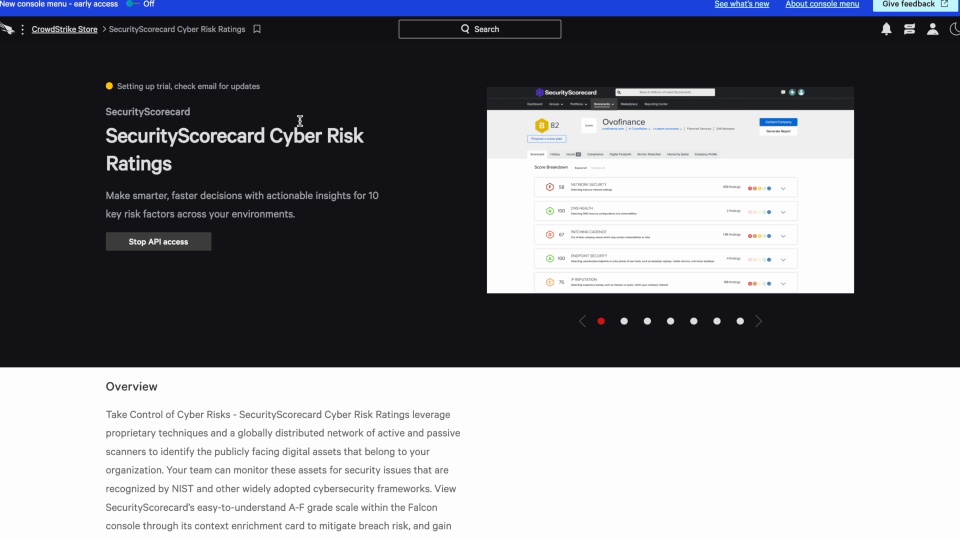Click the yellow trial status dot
Image resolution: width=960 pixels, height=540 pixels.
pyautogui.click(x=109, y=86)
